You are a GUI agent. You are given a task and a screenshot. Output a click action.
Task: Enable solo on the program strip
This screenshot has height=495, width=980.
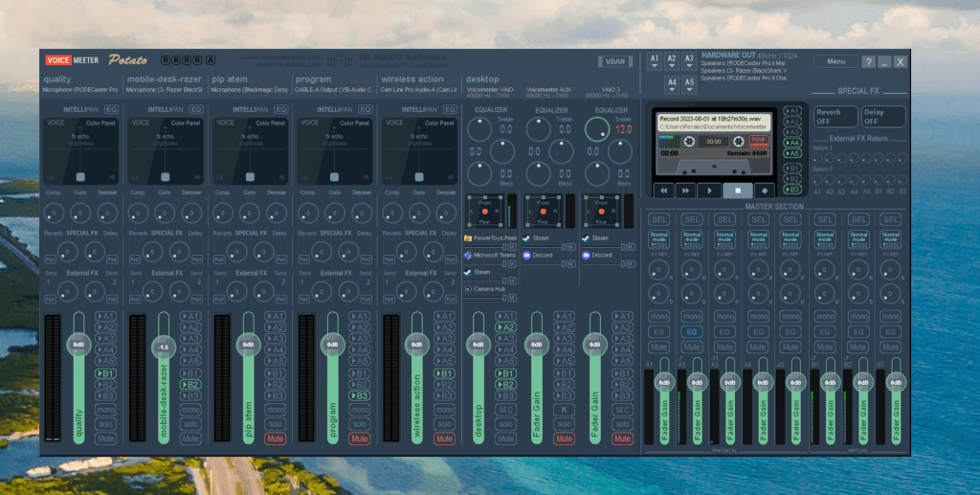pyautogui.click(x=360, y=424)
